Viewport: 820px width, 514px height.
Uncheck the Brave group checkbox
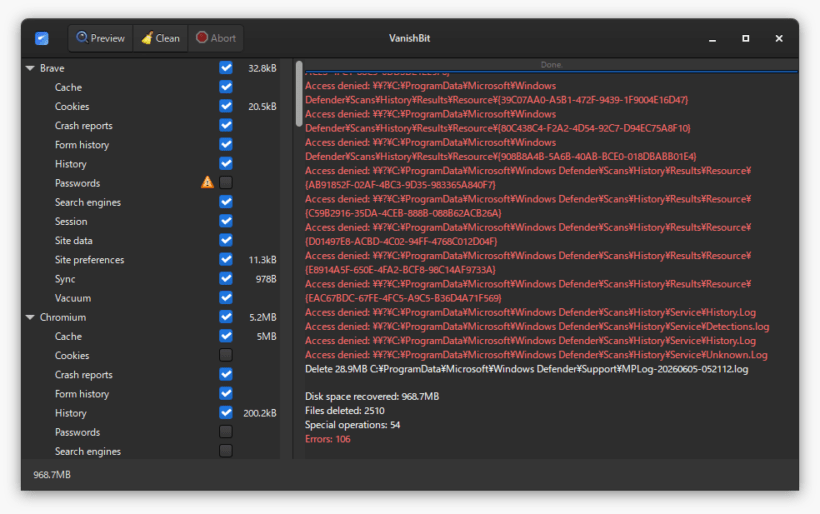pyautogui.click(x=226, y=68)
